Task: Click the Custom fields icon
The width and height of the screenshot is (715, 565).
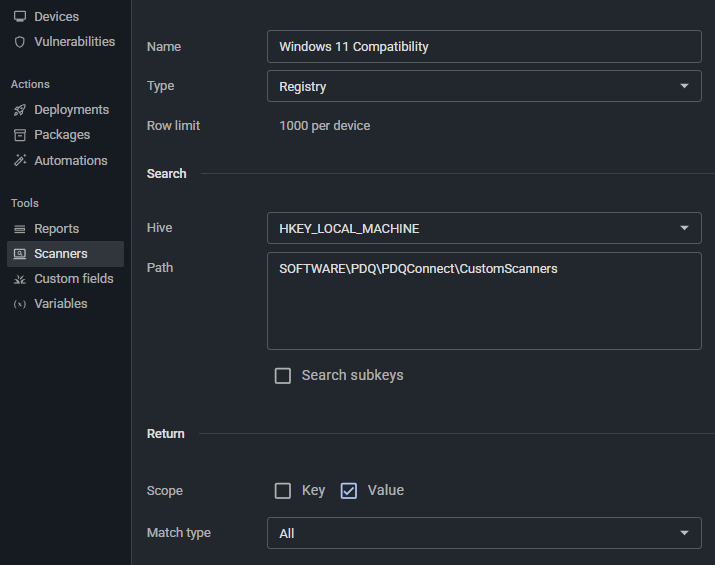Action: click(20, 279)
